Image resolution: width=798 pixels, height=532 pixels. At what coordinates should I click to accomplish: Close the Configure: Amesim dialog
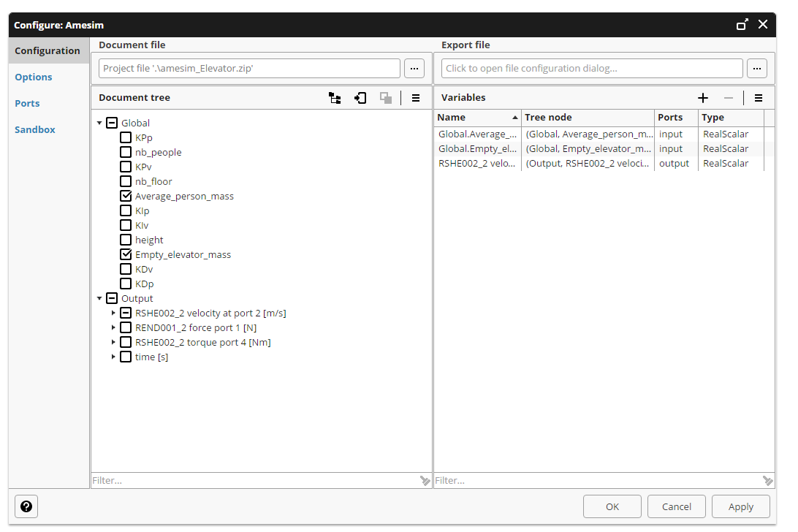[763, 24]
